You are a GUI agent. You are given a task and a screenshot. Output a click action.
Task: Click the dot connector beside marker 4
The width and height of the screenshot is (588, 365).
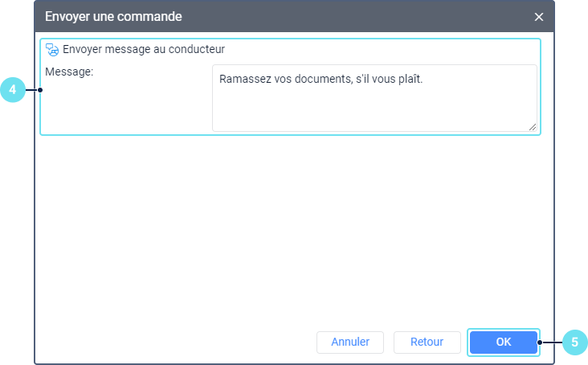tap(40, 90)
